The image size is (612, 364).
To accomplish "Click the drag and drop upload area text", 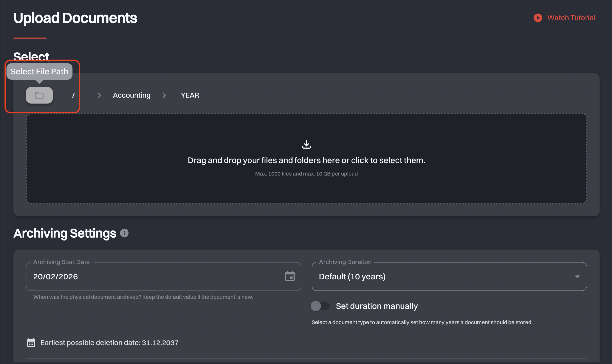I will point(307,160).
